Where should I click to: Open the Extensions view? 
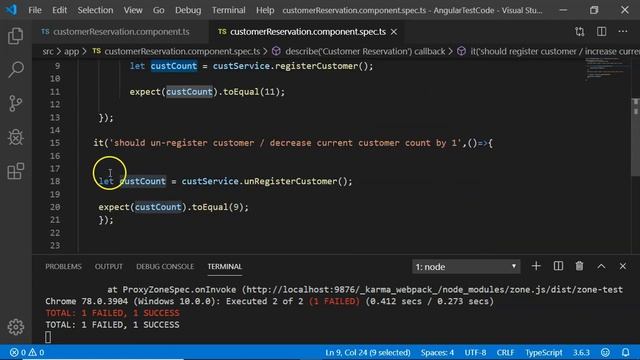[16, 171]
